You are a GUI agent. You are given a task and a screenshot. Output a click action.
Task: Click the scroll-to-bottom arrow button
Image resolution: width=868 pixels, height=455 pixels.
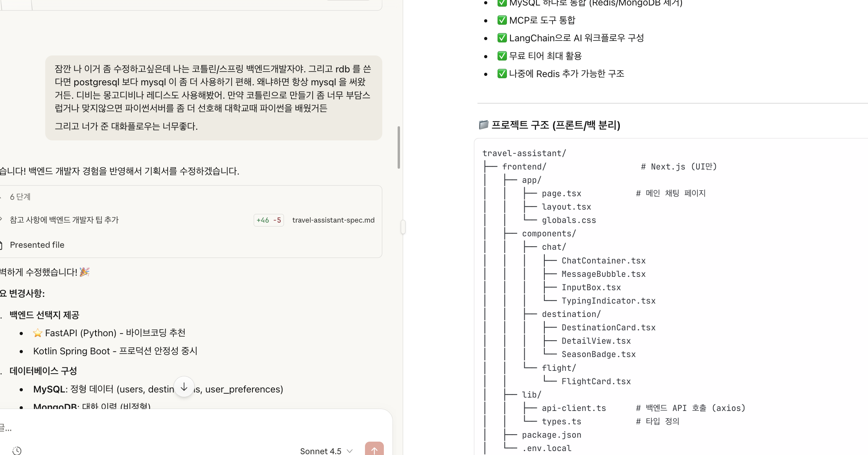point(184,387)
